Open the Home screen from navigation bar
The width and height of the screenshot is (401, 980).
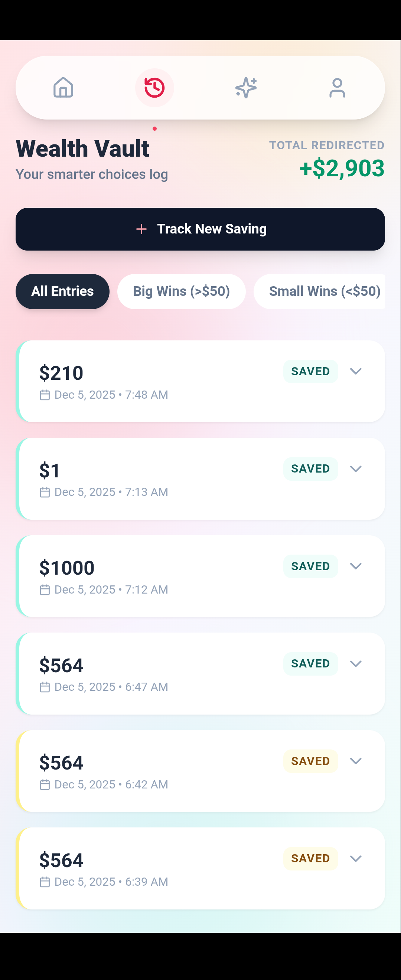click(x=63, y=88)
